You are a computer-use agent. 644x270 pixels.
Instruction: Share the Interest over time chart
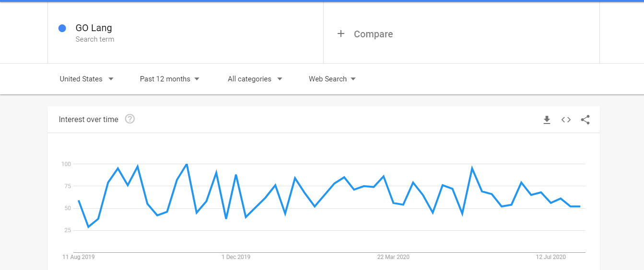[x=585, y=120]
